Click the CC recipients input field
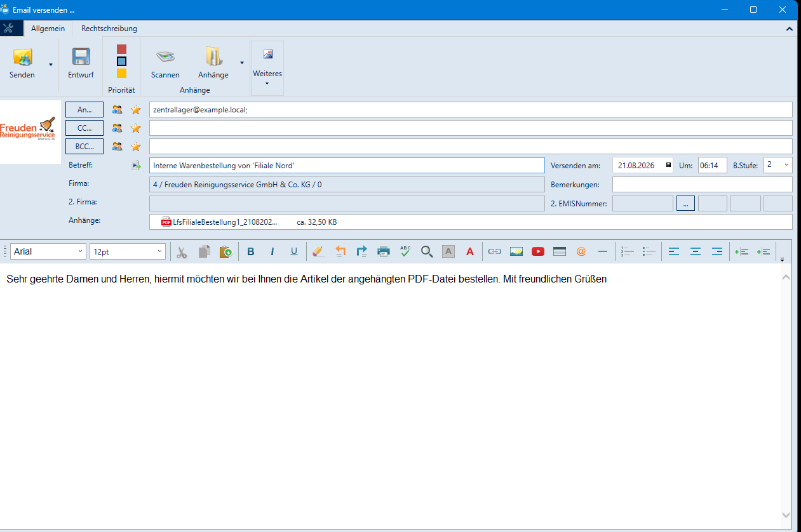The image size is (801, 532). coord(471,128)
